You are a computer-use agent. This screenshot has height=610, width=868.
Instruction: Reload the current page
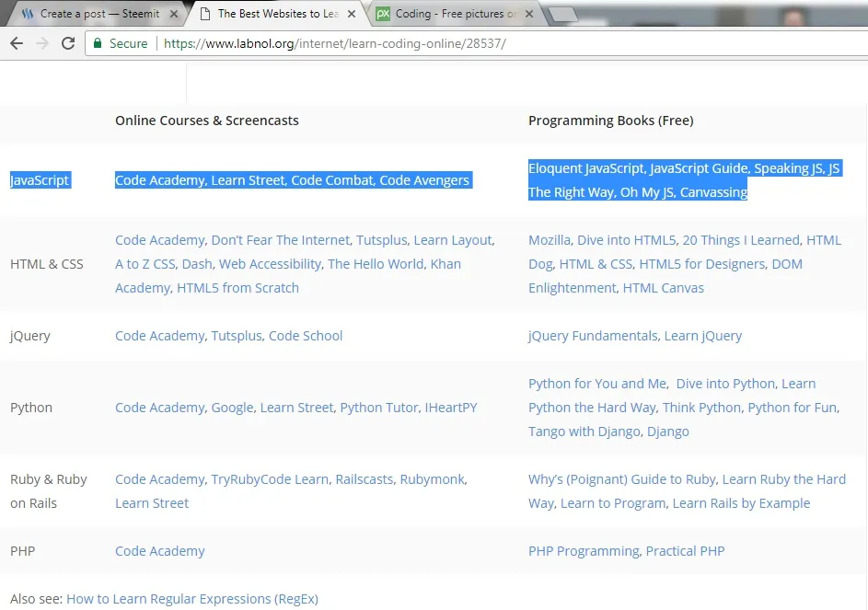pos(68,43)
